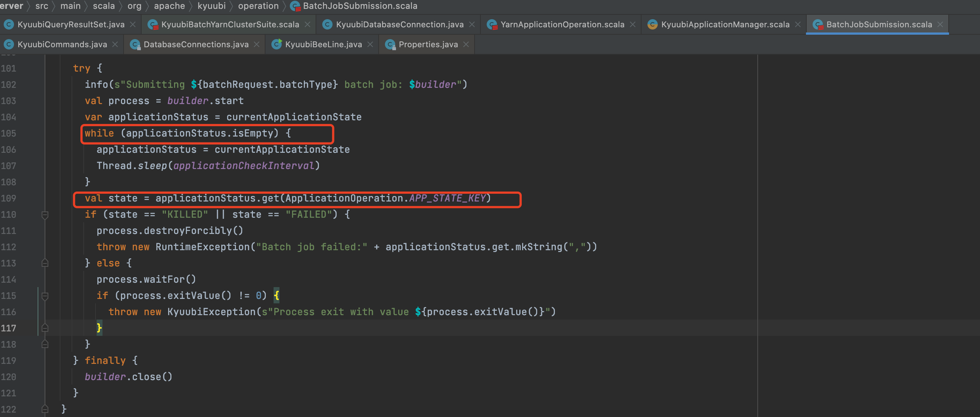Screen dimensions: 980x417
Task: Click line number 109 in gutter
Action: pyautogui.click(x=9, y=199)
